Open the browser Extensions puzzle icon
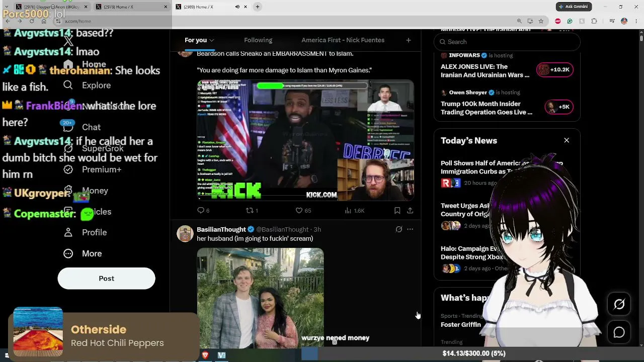This screenshot has height=362, width=644. pos(594,21)
